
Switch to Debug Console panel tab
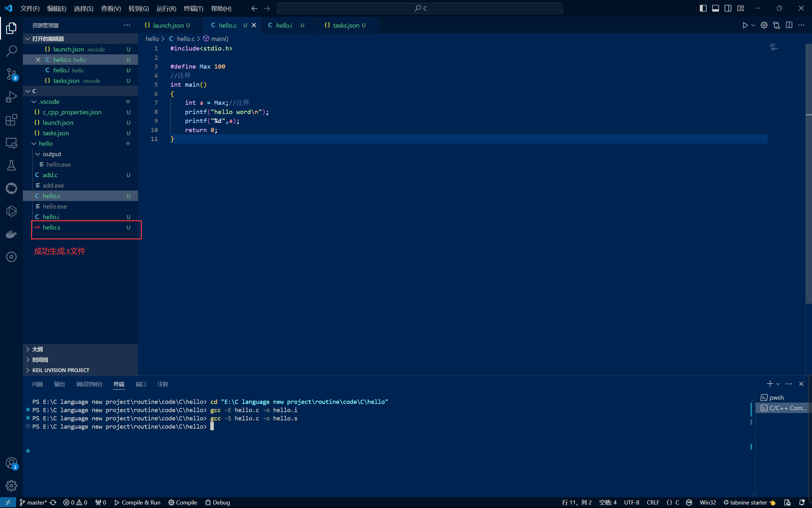(89, 384)
